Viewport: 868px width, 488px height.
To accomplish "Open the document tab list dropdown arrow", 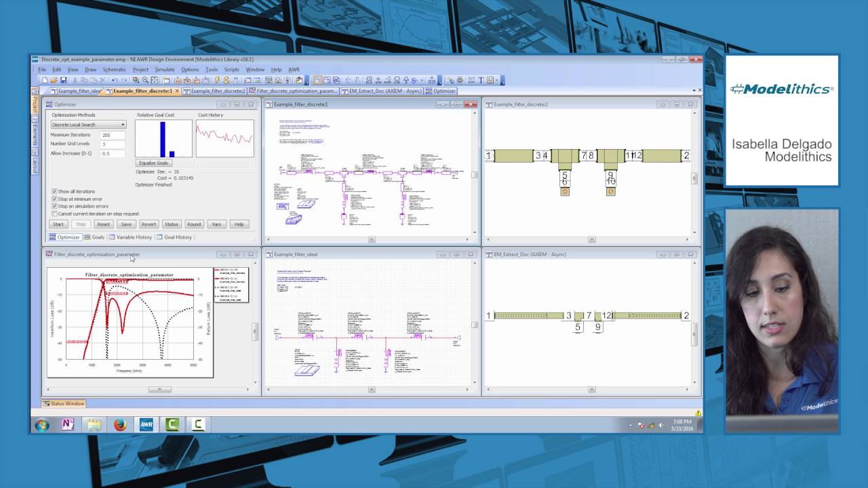I will [x=693, y=90].
